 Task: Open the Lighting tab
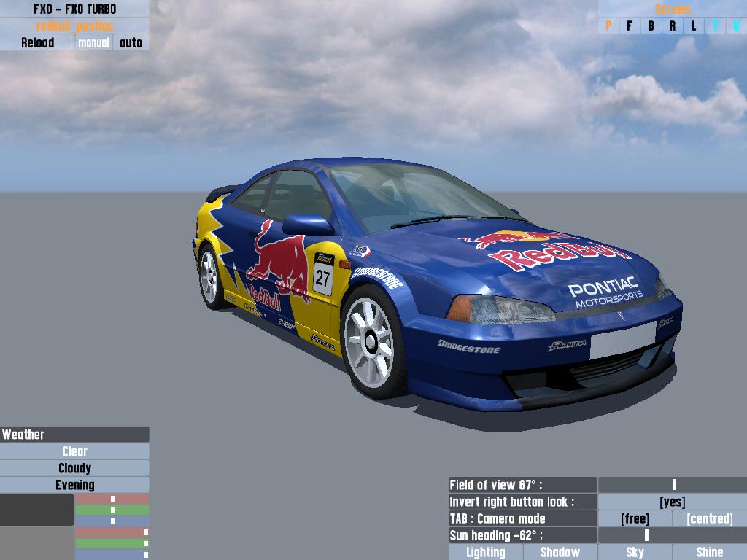pos(485,552)
